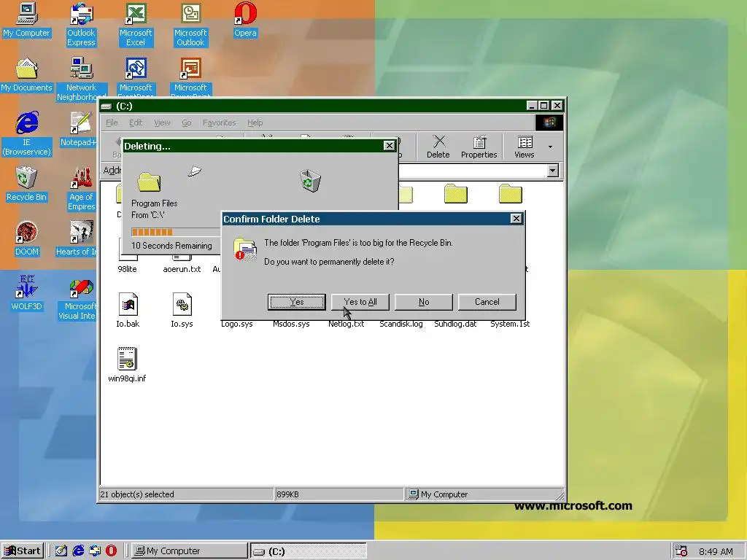Select the Microsoft Outlook desktop shortcut

(x=190, y=25)
